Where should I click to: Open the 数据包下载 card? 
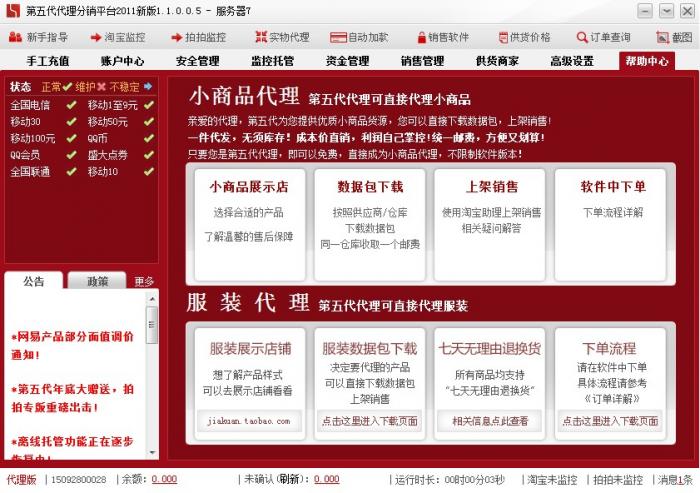[x=370, y=225]
